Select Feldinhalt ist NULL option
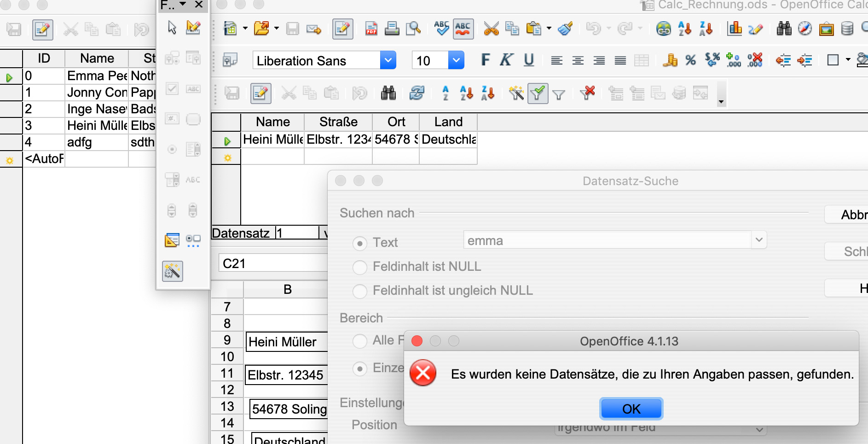The width and height of the screenshot is (868, 444). pyautogui.click(x=359, y=267)
